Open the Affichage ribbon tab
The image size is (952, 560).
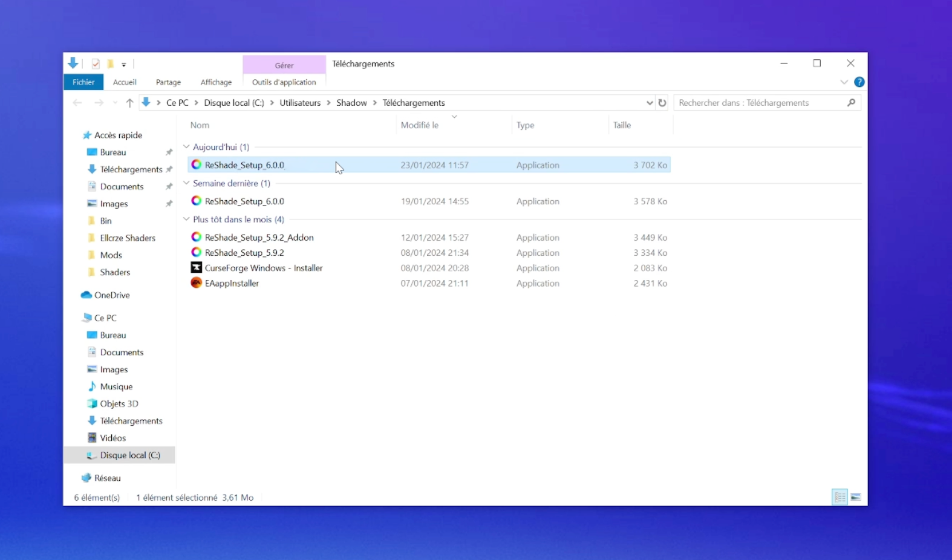216,82
